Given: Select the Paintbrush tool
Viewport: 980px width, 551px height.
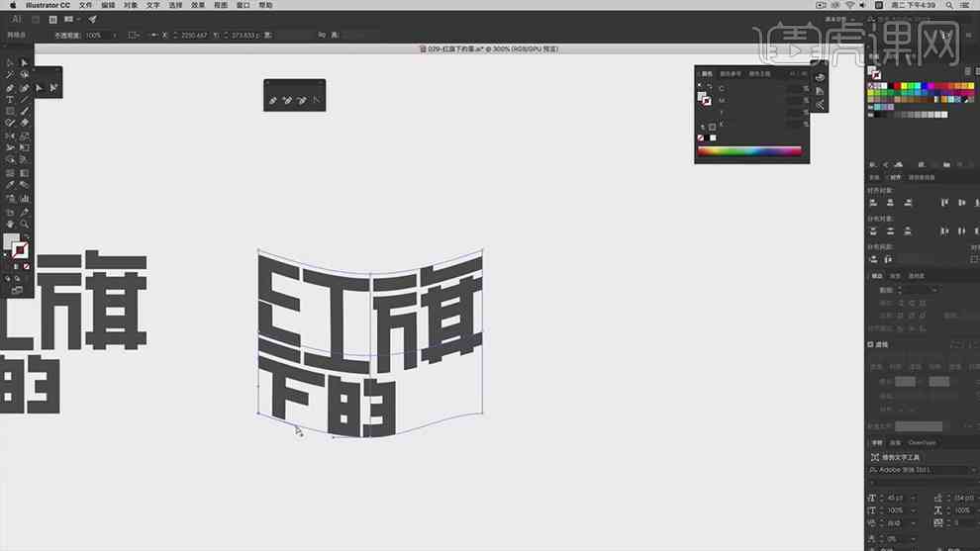Looking at the screenshot, I should click(25, 112).
